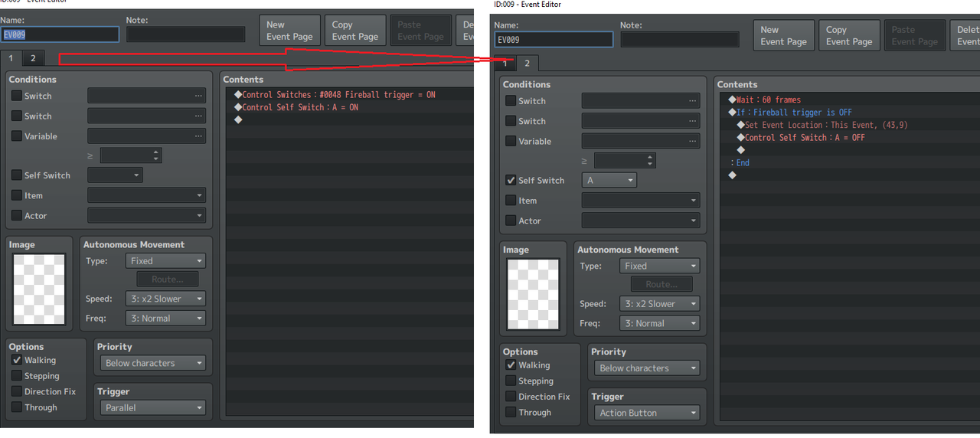Click the event Name field in left window
Viewport: 980px width, 438px height.
(60, 34)
